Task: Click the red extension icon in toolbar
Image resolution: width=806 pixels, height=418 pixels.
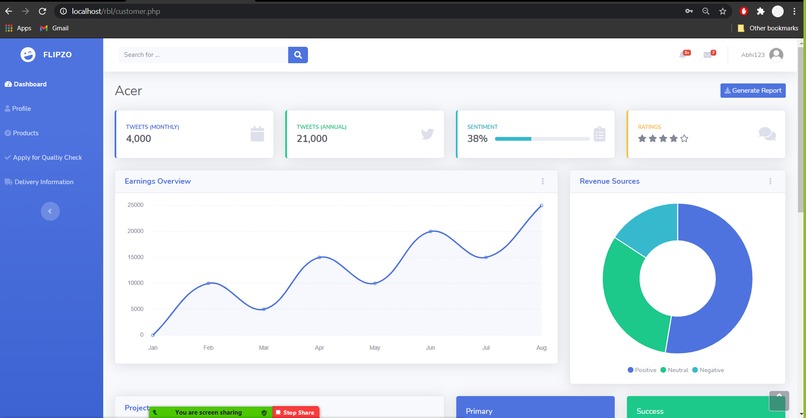Action: click(743, 11)
